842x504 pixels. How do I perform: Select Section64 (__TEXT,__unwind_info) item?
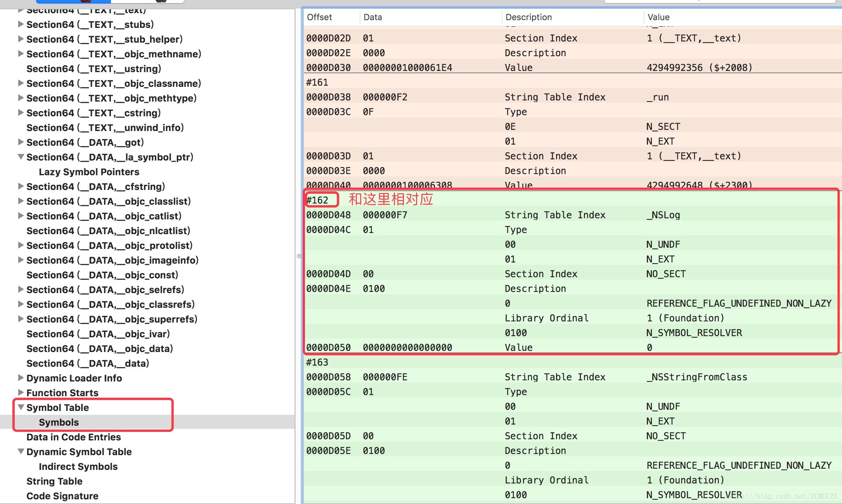click(x=105, y=128)
